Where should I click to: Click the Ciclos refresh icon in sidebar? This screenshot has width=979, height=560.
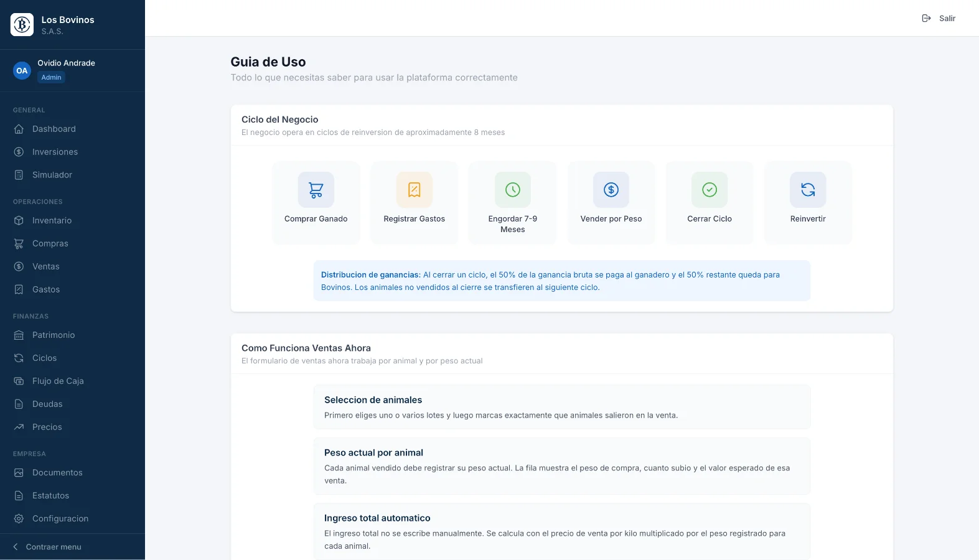(19, 358)
